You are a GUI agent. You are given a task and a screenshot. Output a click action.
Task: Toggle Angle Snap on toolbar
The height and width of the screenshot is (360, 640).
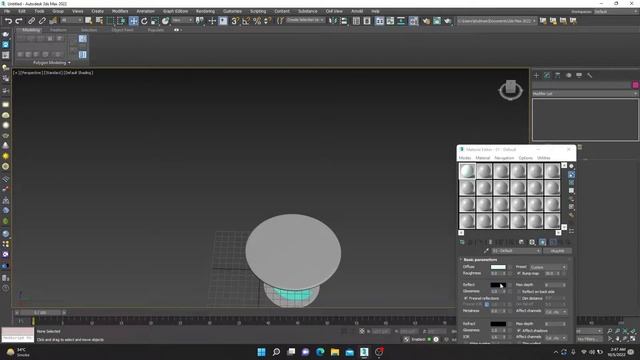pyautogui.click(x=246, y=21)
